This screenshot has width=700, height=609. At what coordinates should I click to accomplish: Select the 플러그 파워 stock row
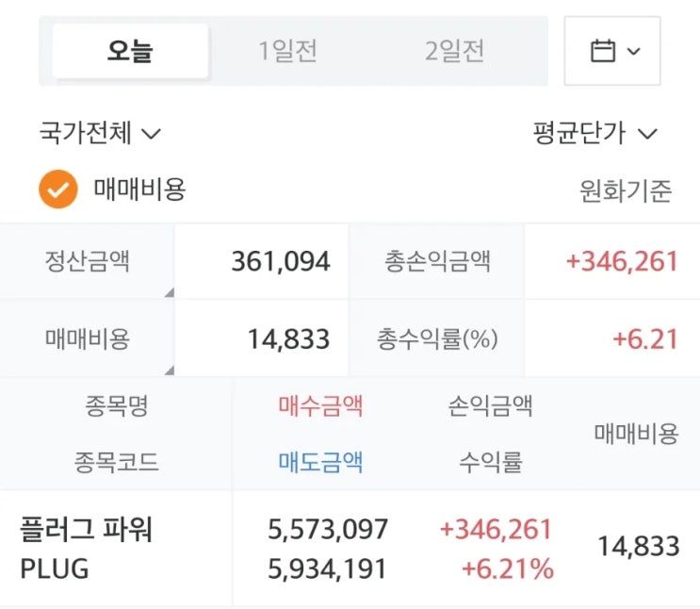pyautogui.click(x=87, y=530)
